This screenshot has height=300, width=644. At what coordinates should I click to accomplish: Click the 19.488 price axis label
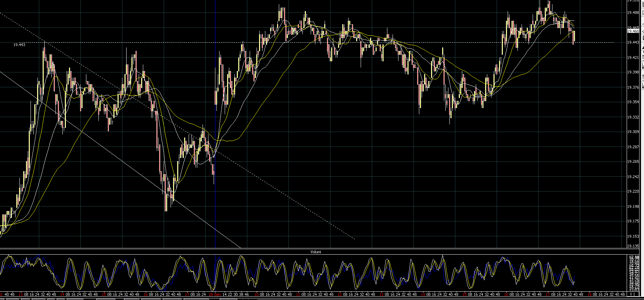633,12
